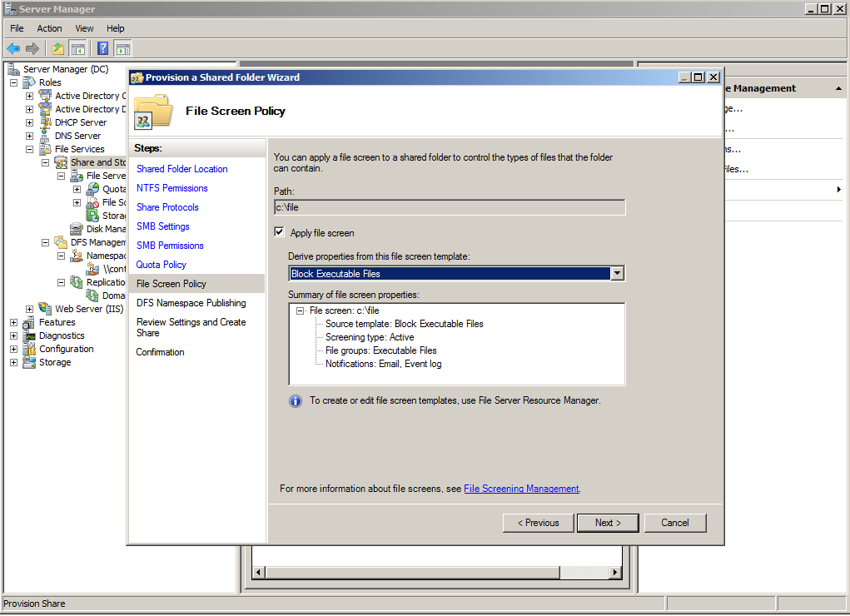Go to NTFS Permissions step

click(171, 188)
